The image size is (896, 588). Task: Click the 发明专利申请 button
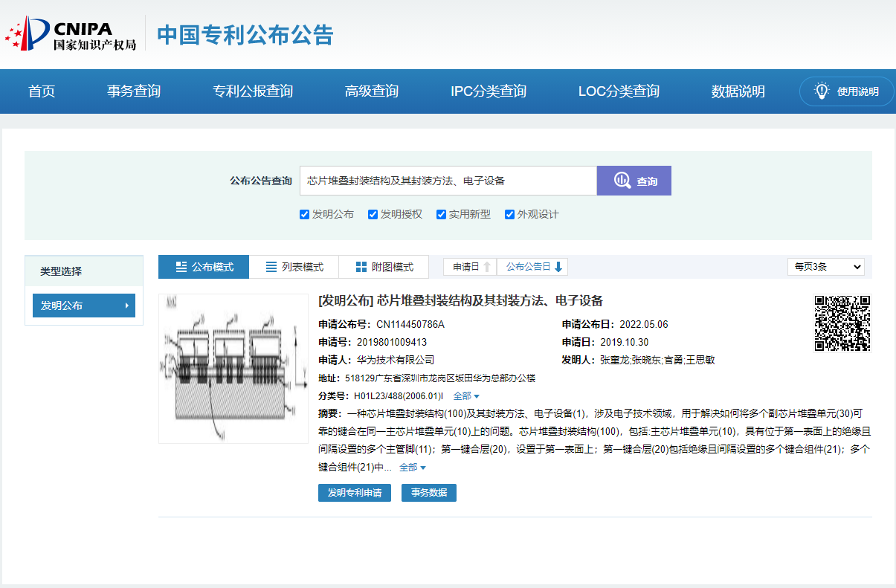[x=355, y=492]
